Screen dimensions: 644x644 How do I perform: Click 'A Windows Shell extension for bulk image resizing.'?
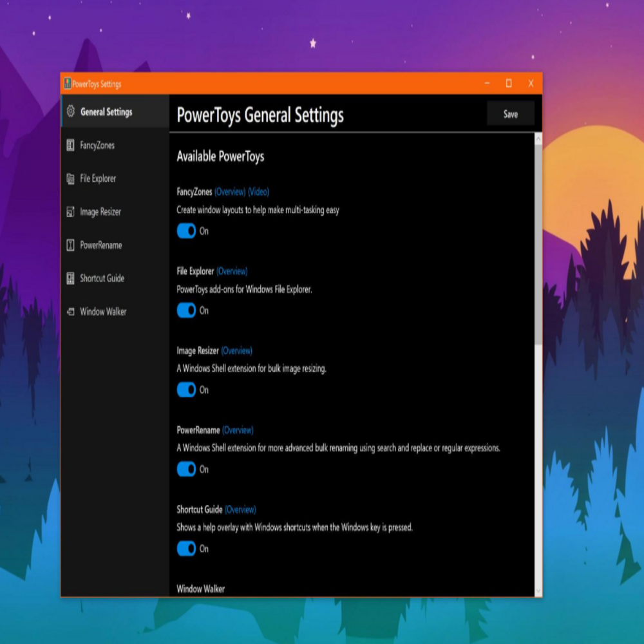pos(251,369)
